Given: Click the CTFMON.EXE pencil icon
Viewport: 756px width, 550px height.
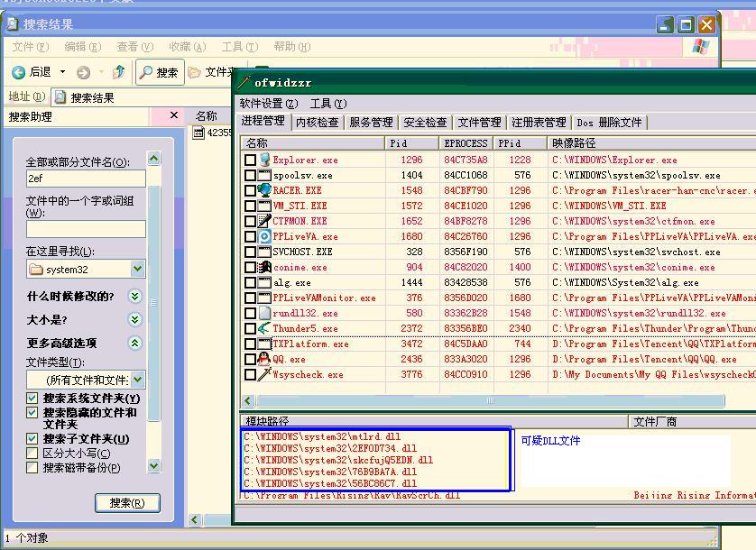Looking at the screenshot, I should click(x=264, y=221).
